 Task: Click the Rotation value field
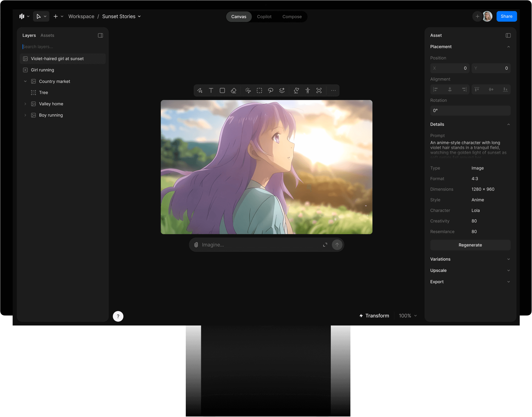tap(470, 111)
